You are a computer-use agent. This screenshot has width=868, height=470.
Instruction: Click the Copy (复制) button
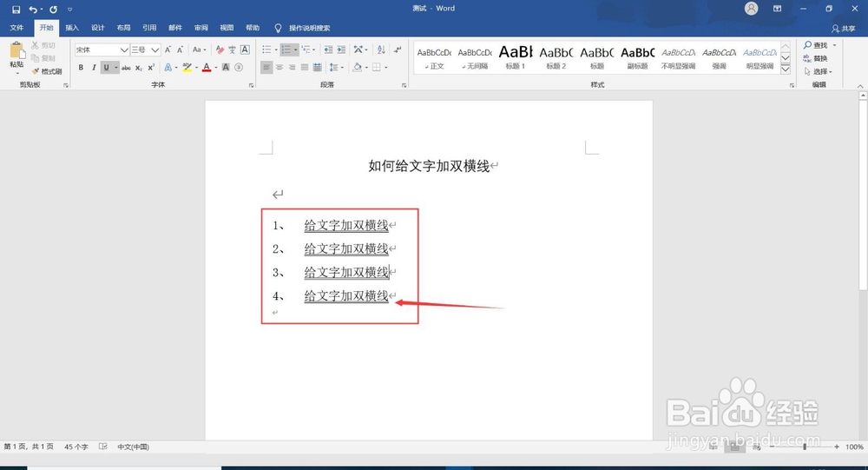click(43, 58)
